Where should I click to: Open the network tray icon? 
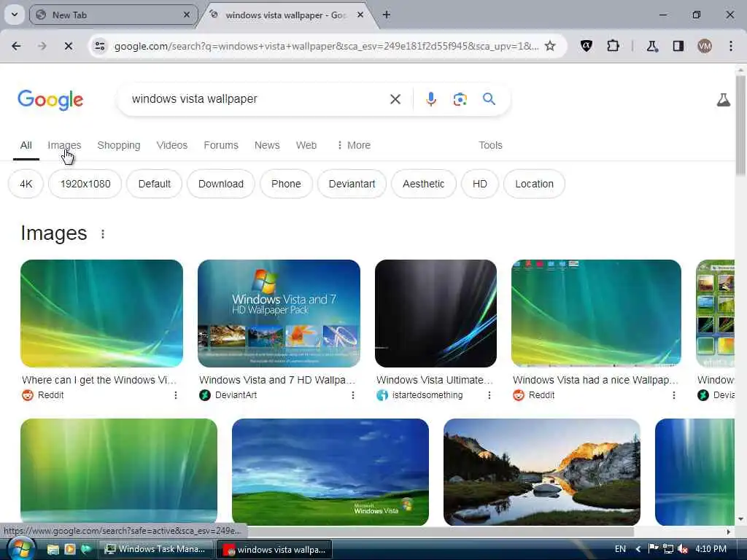pos(668,549)
